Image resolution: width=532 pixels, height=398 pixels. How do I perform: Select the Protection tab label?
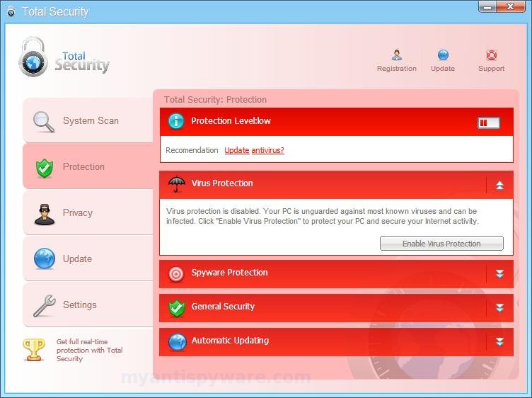83,166
